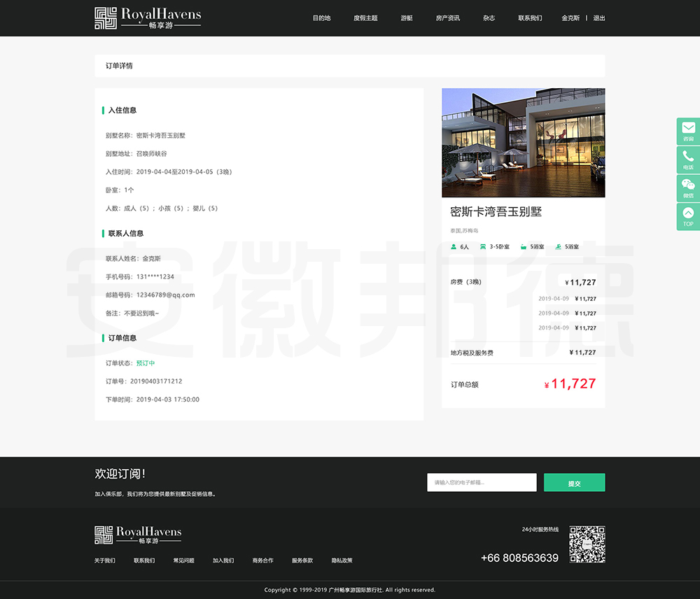Go to 房产资讯 in the navigation bar
The height and width of the screenshot is (599, 700).
point(447,18)
